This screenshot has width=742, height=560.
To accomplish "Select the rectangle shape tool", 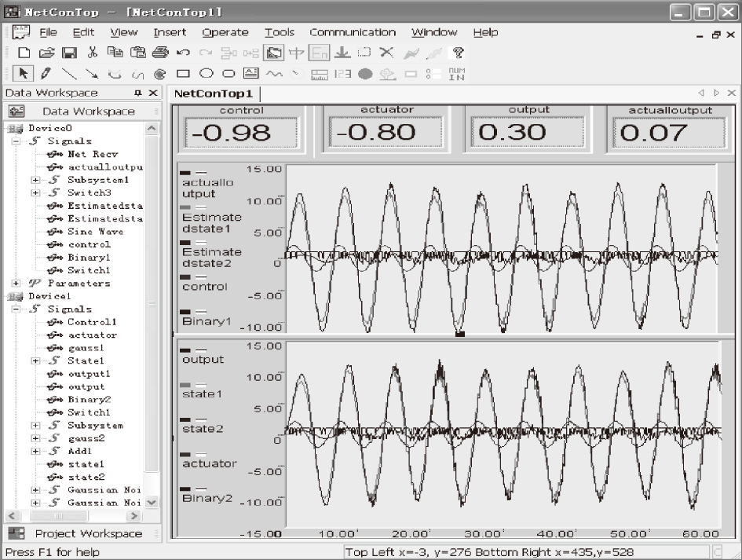I will (183, 73).
